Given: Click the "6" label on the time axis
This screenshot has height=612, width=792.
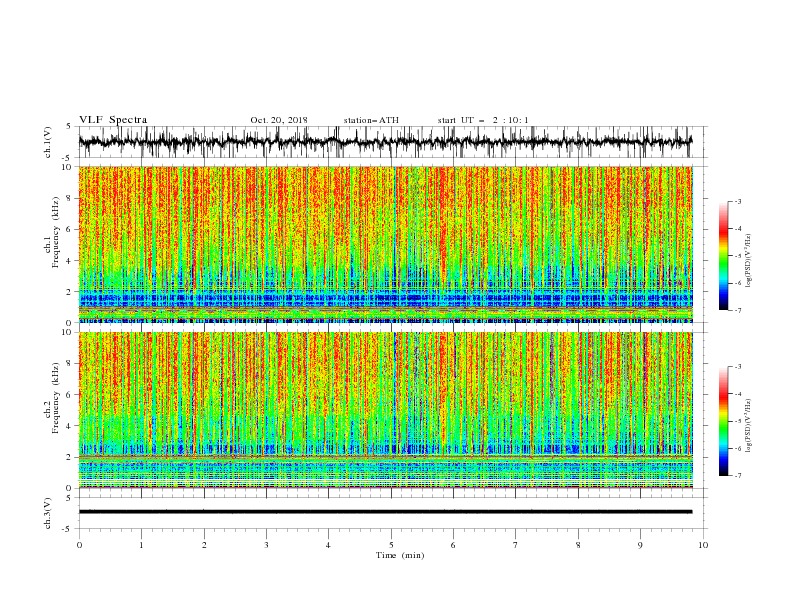Looking at the screenshot, I should tap(453, 545).
